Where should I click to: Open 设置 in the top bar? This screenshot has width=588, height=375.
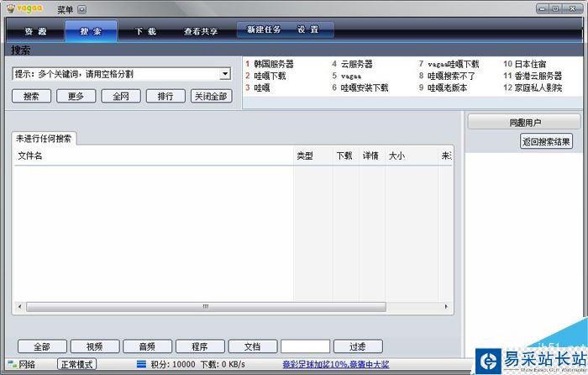coord(308,29)
